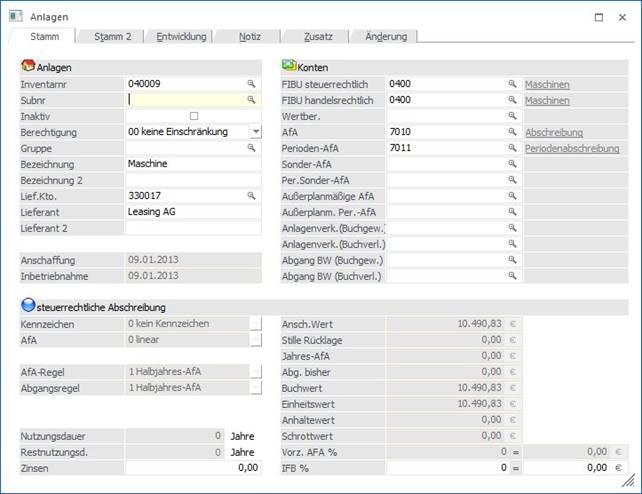
Task: Open account lookup for FIBU handelsrechtlich
Action: click(x=512, y=100)
